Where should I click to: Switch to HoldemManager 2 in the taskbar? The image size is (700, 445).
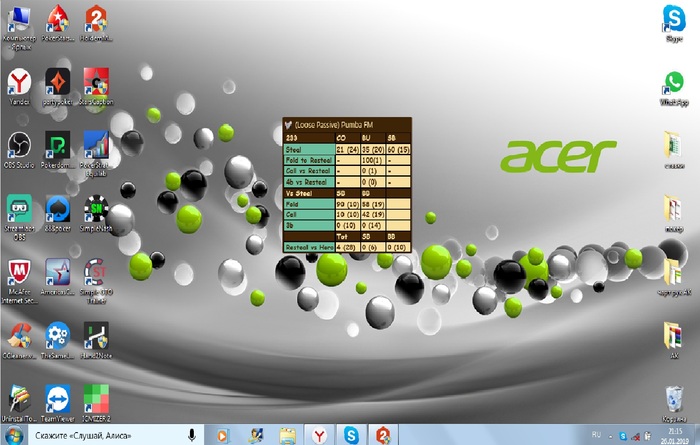click(383, 435)
